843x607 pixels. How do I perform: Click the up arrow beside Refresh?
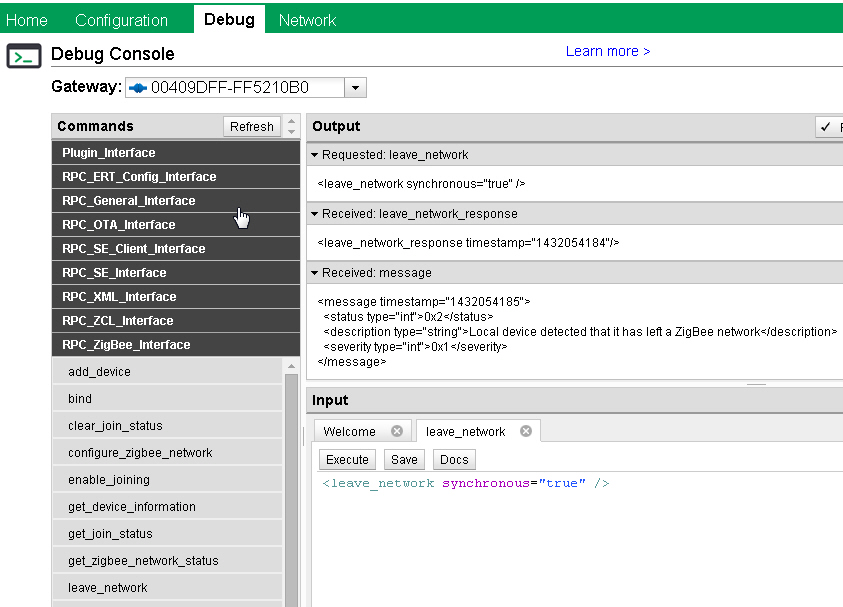(292, 121)
